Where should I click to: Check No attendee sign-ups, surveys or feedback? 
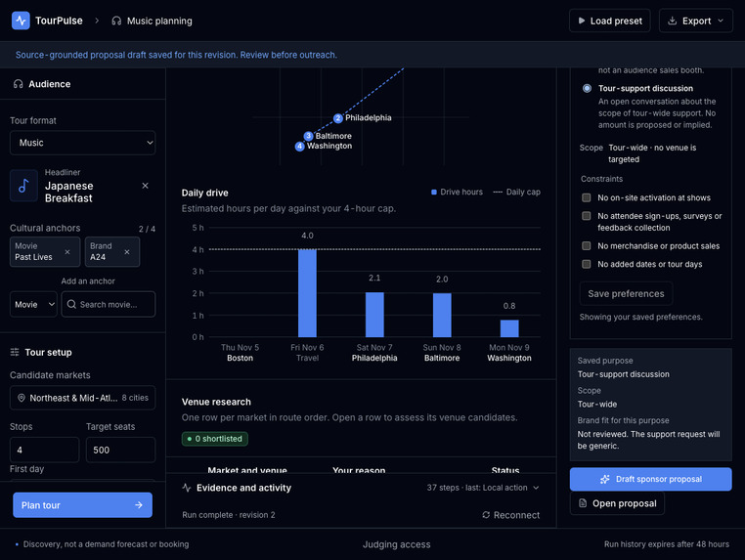click(587, 216)
